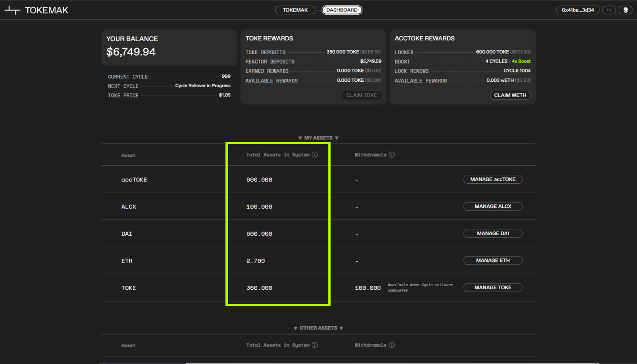637x364 pixels.
Task: Click the 500.000 DAI total value
Action: [259, 234]
